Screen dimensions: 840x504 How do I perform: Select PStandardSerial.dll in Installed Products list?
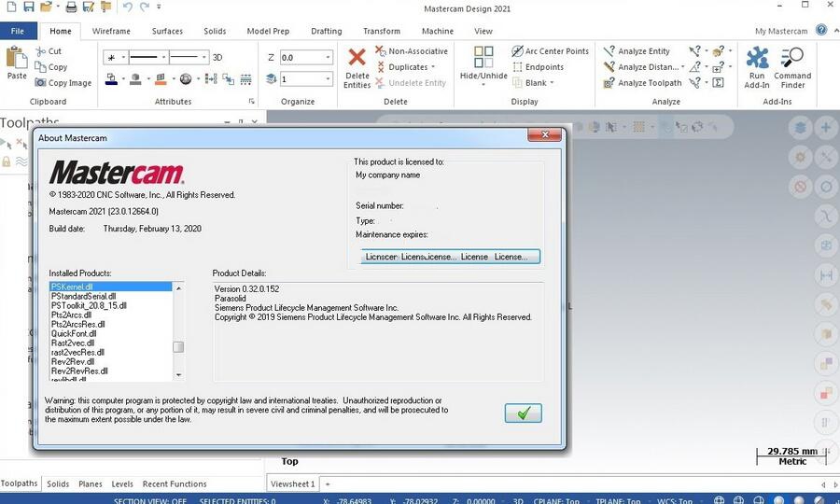point(110,296)
